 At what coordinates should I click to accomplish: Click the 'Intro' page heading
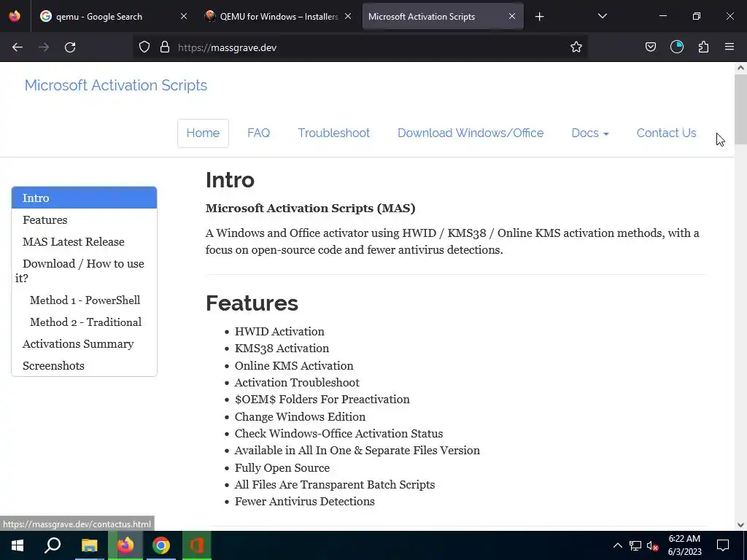[230, 180]
